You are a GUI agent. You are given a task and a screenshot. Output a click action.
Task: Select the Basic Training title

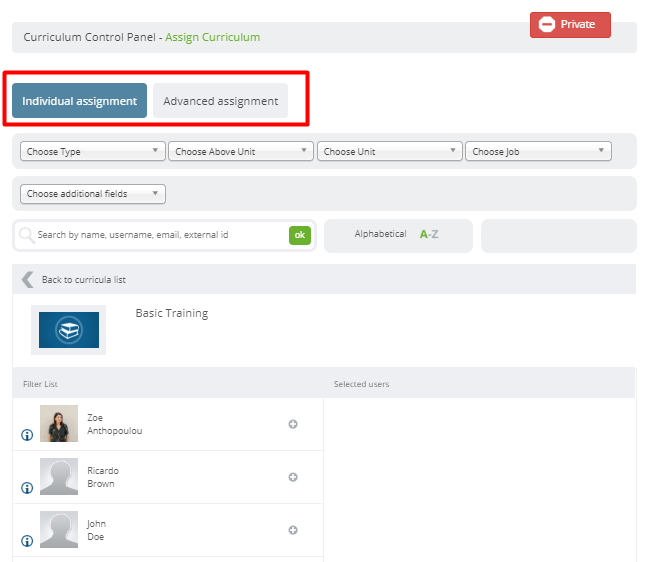172,313
